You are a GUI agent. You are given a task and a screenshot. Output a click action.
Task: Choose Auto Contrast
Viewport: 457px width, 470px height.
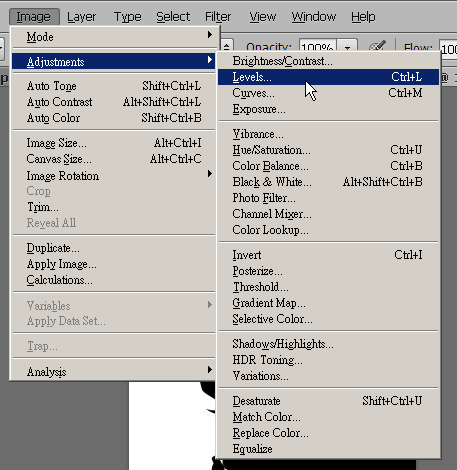[114, 102]
